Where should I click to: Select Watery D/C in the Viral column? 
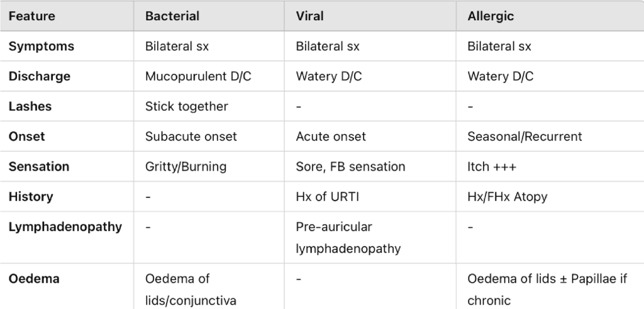click(329, 77)
